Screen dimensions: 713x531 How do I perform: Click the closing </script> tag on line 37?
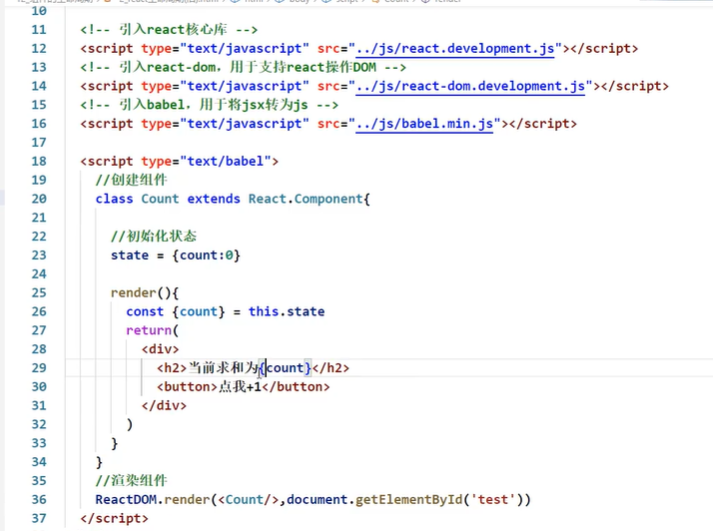(114, 518)
